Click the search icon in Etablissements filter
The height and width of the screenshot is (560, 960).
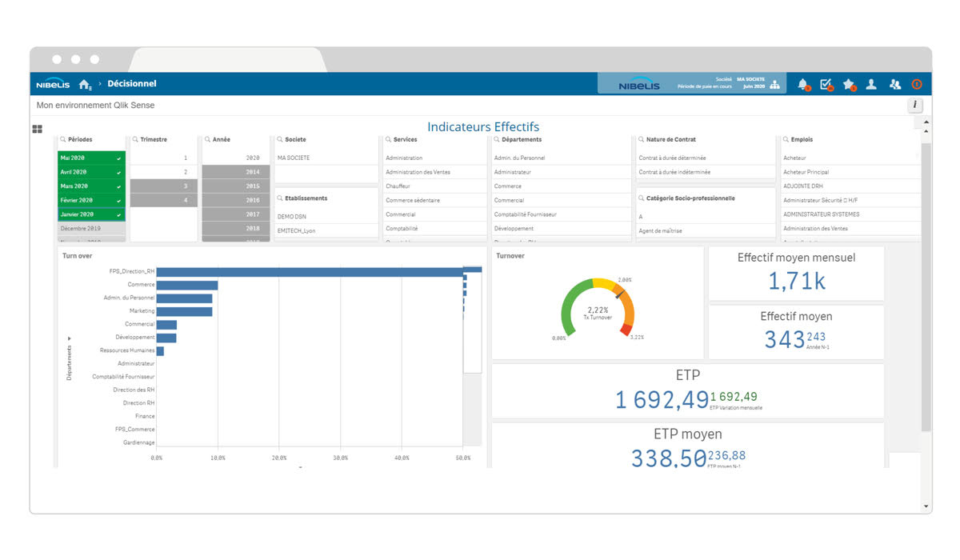pos(280,198)
